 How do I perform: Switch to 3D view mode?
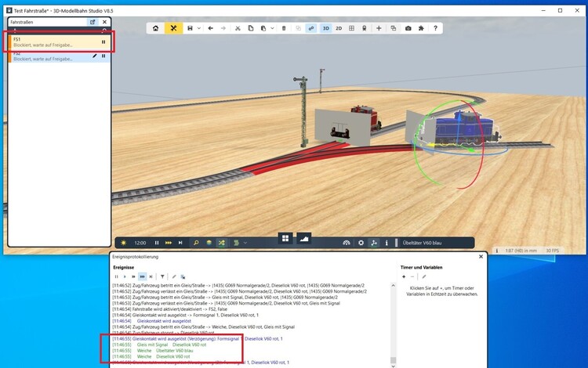(x=325, y=28)
